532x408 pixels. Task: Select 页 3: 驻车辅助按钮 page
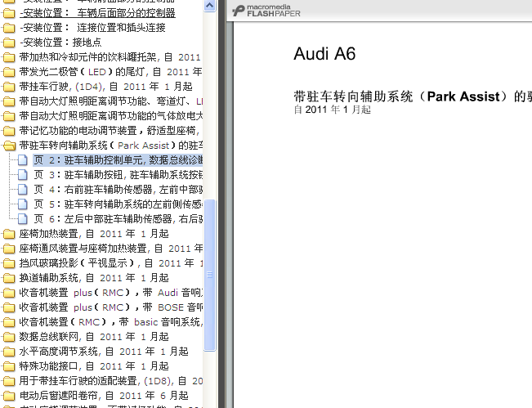click(x=118, y=175)
